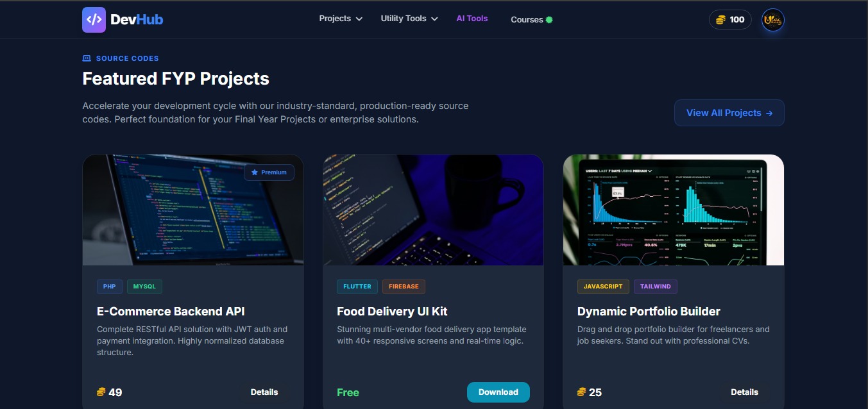This screenshot has height=409, width=868.
Task: Open the Dynamic Portfolio Builder dashboard thumbnail
Action: pos(674,210)
